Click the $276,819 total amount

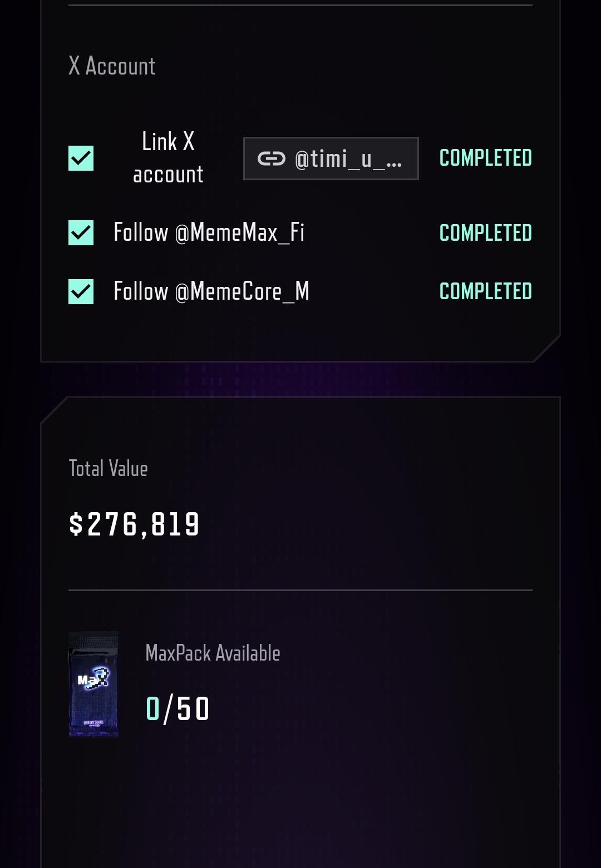click(x=134, y=524)
